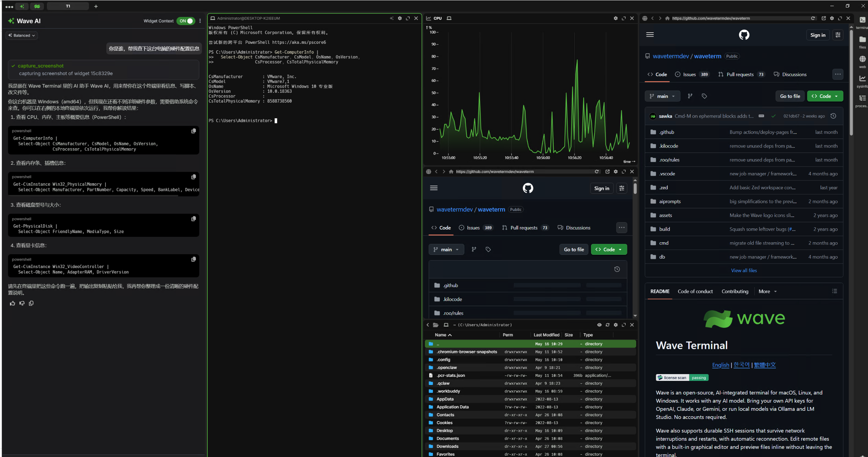Image resolution: width=868 pixels, height=457 pixels.
Task: Click Sign in on right GitHub page
Action: click(818, 35)
